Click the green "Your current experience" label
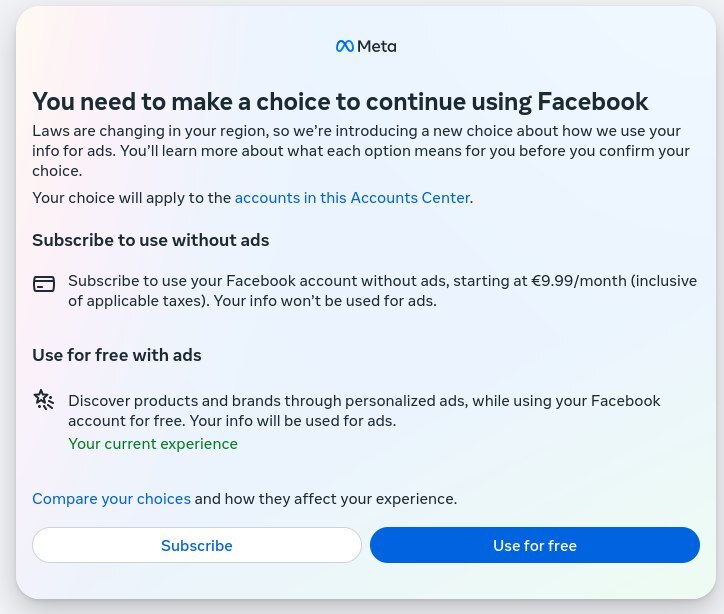 pyautogui.click(x=153, y=444)
